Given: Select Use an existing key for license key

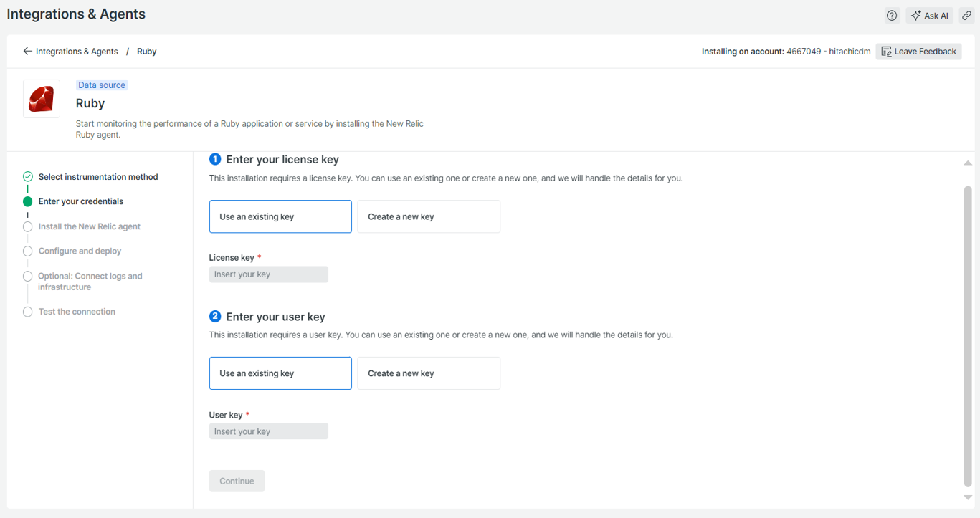Looking at the screenshot, I should 280,216.
